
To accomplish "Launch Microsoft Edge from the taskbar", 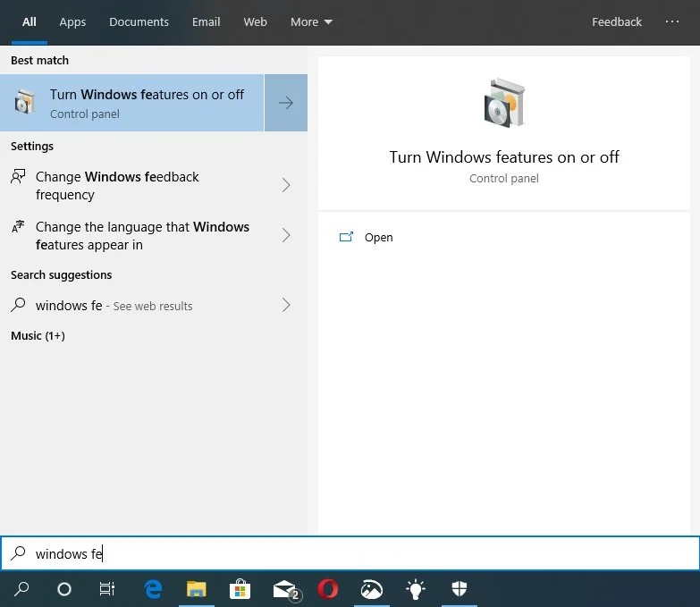I will coord(153,589).
